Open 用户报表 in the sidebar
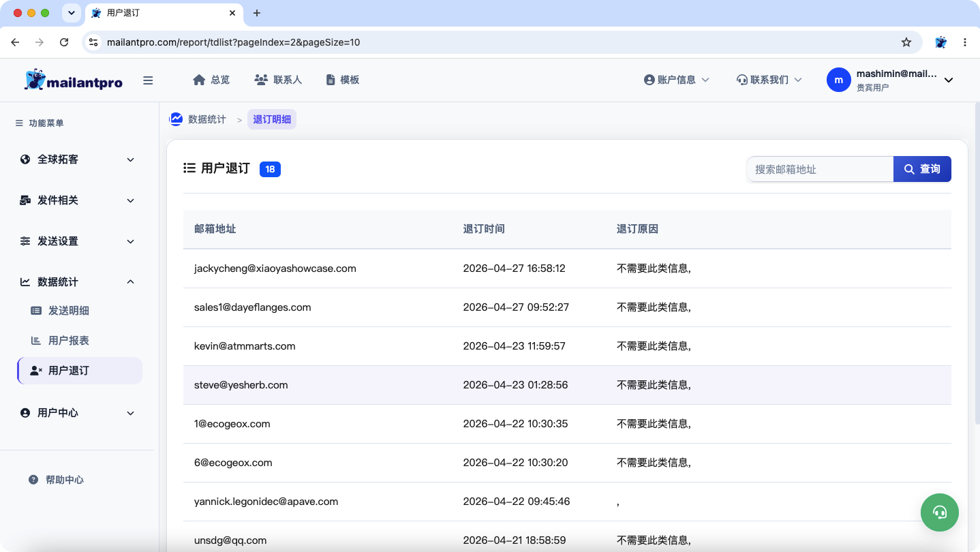 point(69,341)
